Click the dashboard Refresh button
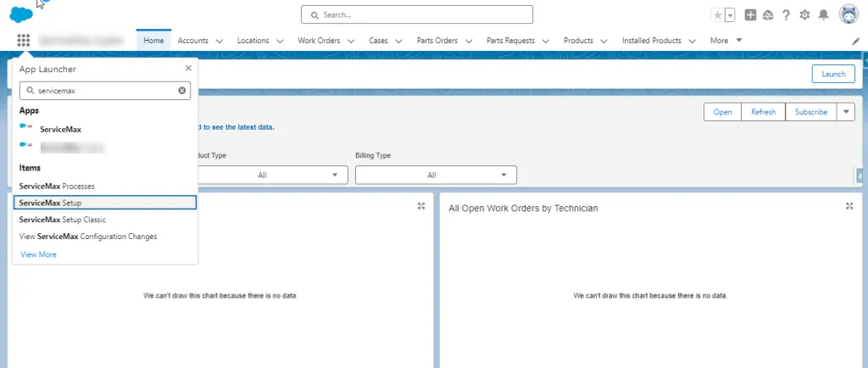 point(764,112)
